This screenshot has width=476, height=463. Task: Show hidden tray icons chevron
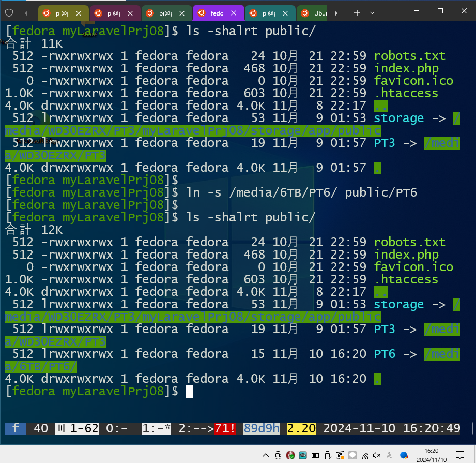pos(266,455)
